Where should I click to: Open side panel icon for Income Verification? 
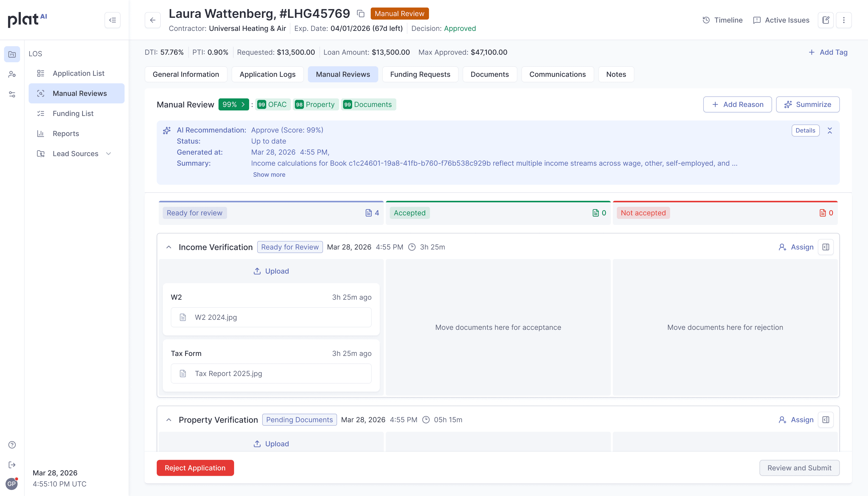click(x=826, y=247)
